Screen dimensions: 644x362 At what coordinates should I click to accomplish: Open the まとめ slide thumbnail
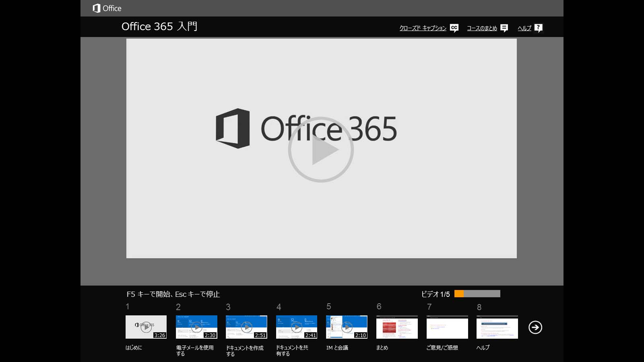(x=397, y=327)
